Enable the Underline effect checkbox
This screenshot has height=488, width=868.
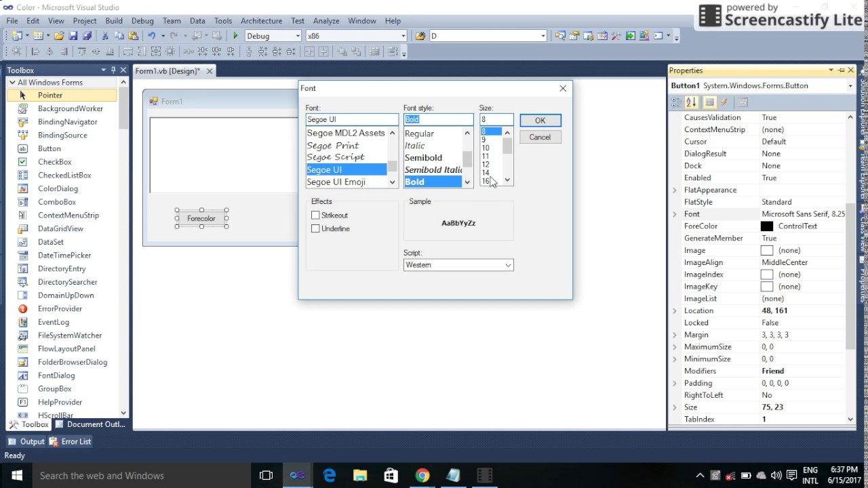(x=315, y=228)
